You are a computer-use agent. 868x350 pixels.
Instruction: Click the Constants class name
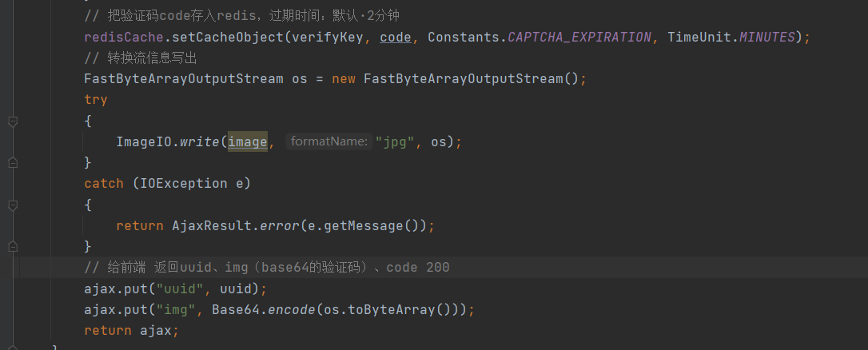click(x=464, y=37)
